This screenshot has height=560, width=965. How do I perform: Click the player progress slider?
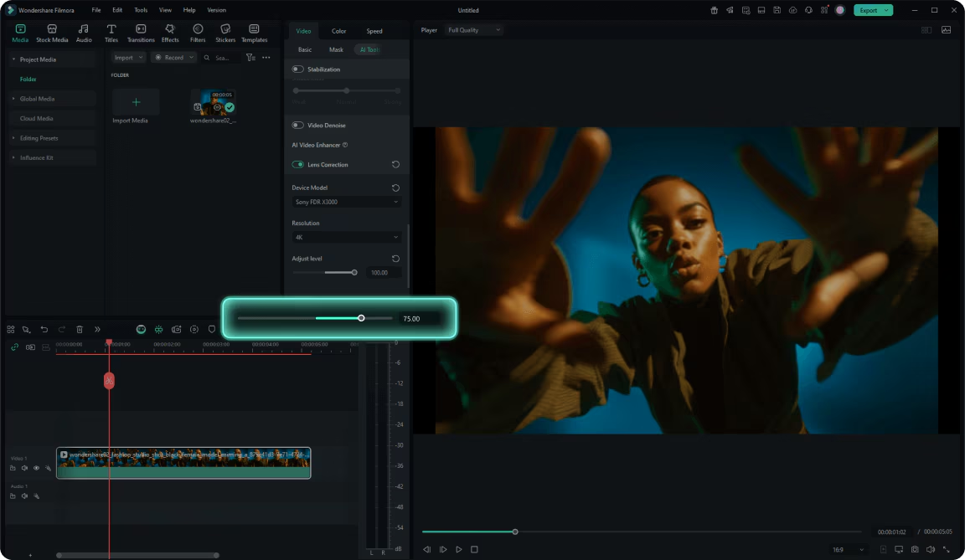[642, 532]
